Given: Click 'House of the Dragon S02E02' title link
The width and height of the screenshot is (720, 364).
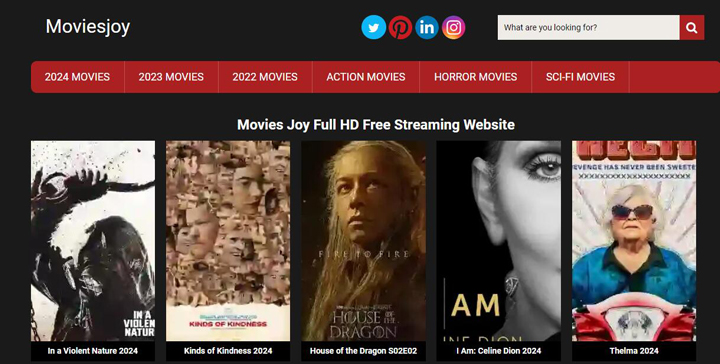Looking at the screenshot, I should pos(363,351).
